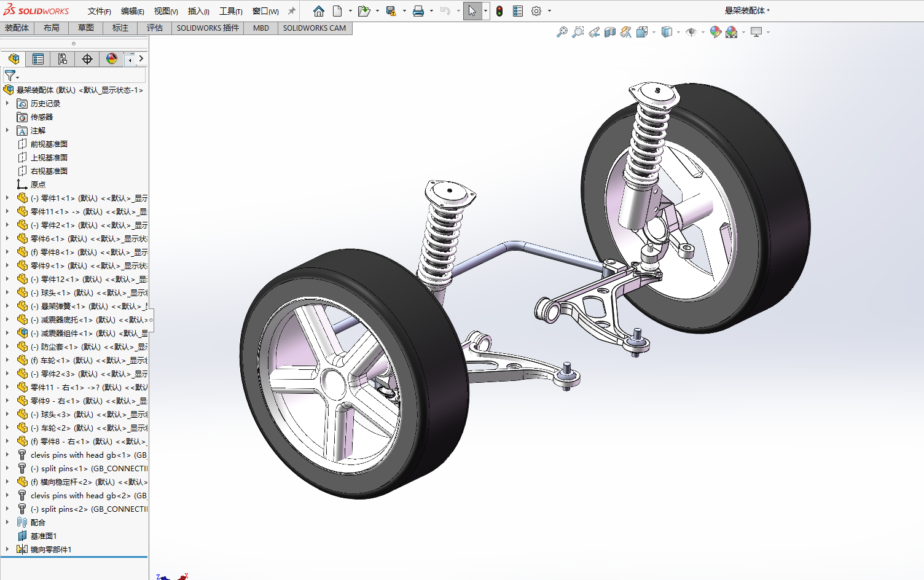
Task: Click Zoom to Fit magnifier icon
Action: tap(562, 32)
